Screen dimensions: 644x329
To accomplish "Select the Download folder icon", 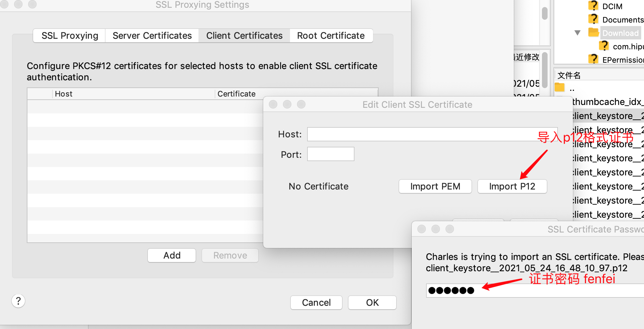I will [594, 33].
